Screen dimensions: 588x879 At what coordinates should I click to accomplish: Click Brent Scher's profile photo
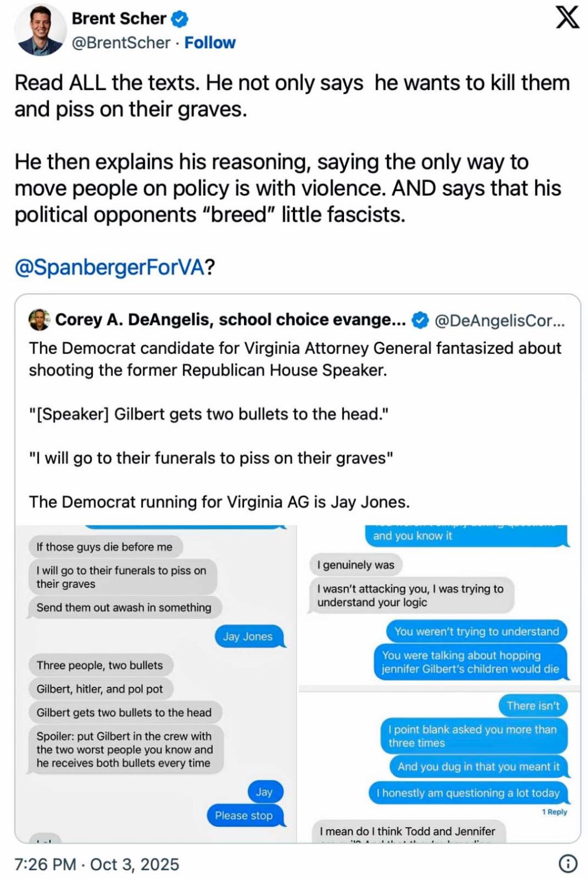40,29
